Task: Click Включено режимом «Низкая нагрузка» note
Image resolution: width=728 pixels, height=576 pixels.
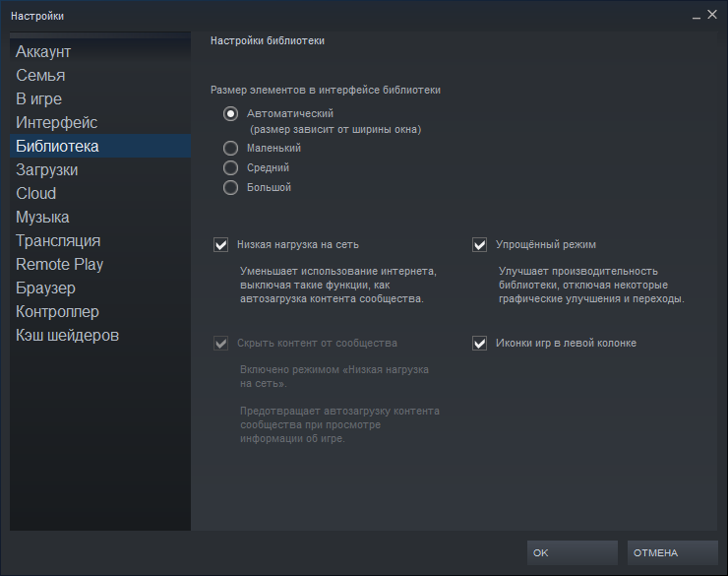Action: [x=334, y=377]
